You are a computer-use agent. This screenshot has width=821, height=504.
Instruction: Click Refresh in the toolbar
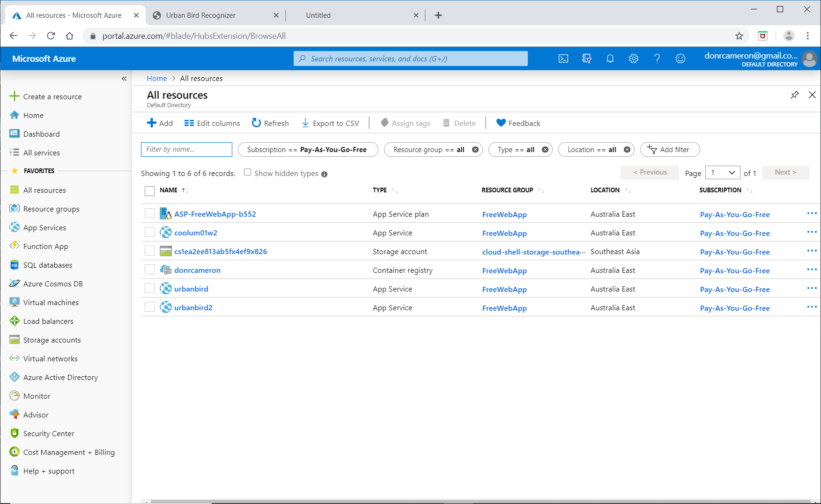coord(270,123)
